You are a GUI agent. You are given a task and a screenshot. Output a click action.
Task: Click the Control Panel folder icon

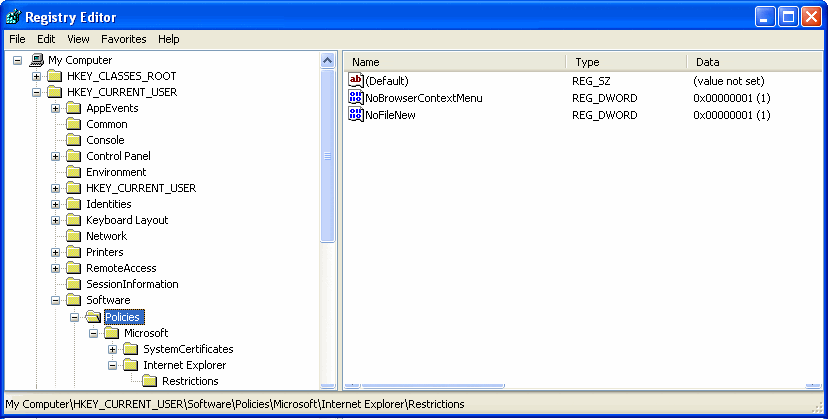tap(74, 156)
